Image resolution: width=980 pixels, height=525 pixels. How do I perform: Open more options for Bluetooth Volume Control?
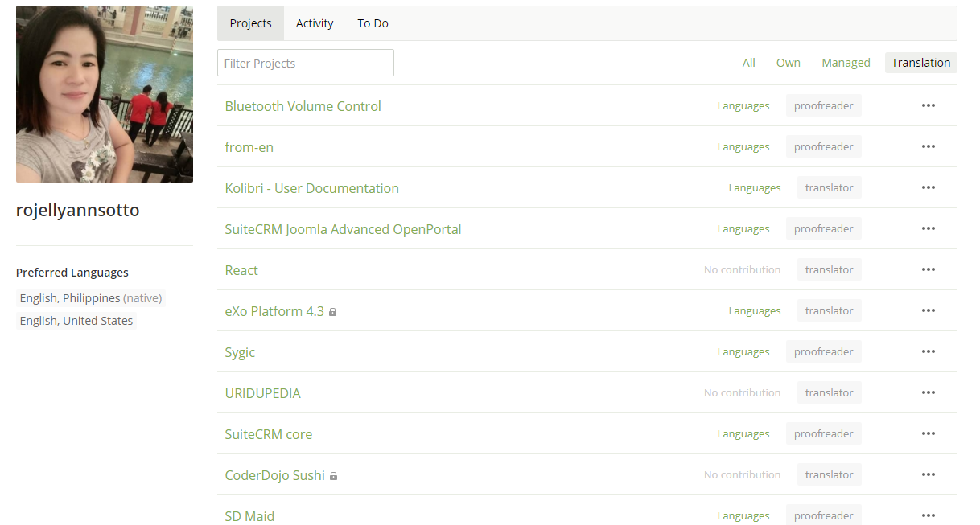click(928, 105)
